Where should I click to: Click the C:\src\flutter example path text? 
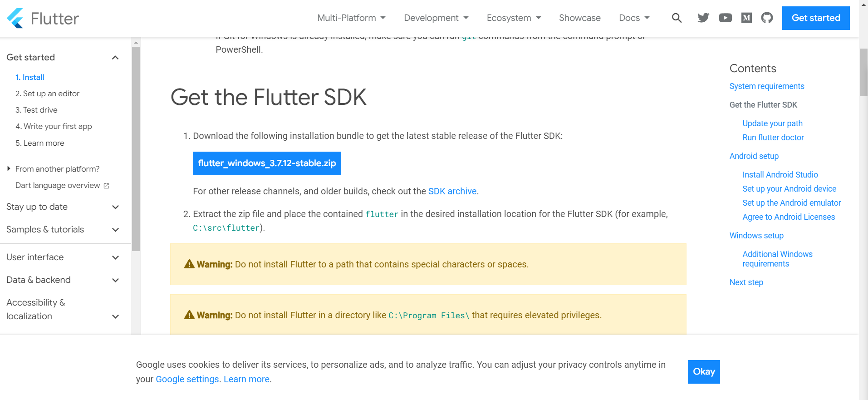[226, 228]
